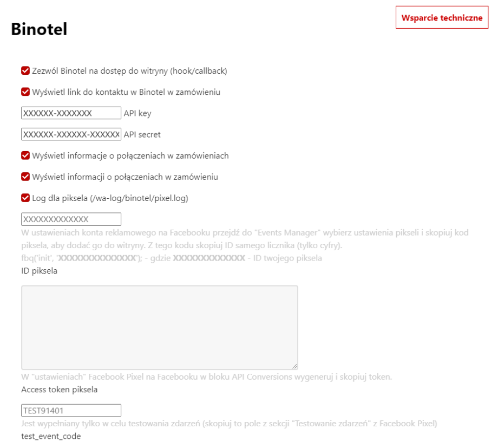Uncheck the 'Log dla piksela' checkbox
Viewport: 498px width, 448px height.
point(25,198)
